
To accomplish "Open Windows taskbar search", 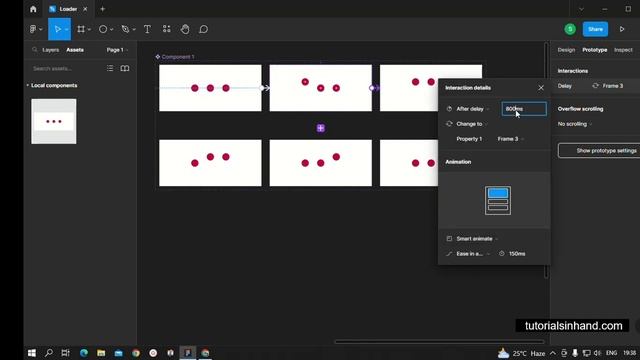I will pos(49,353).
